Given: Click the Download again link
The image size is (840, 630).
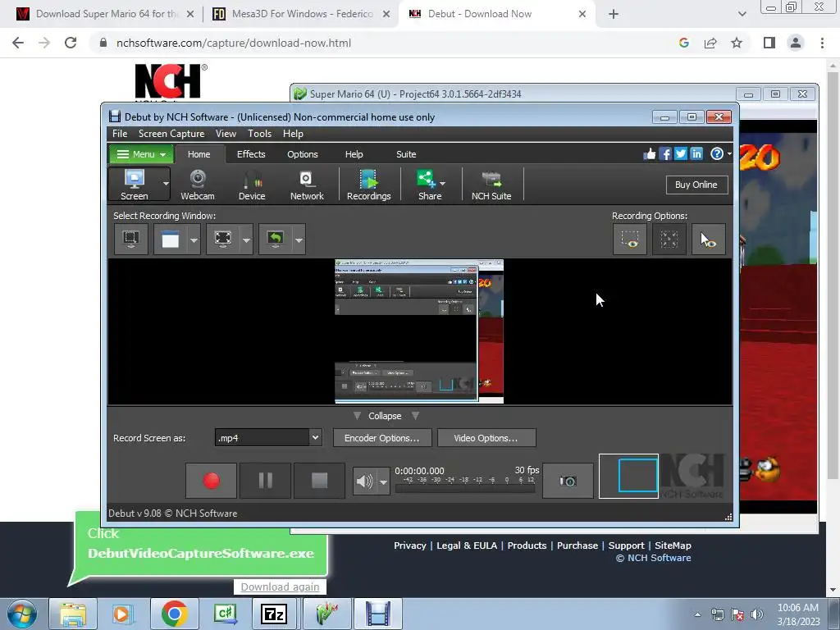Looking at the screenshot, I should (x=280, y=587).
